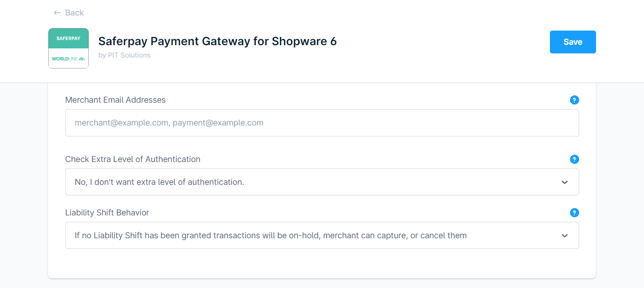Viewport: 644px width, 288px height.
Task: Click the Saferpay Payment Gateway for Shopware 6 title
Action: point(217,42)
